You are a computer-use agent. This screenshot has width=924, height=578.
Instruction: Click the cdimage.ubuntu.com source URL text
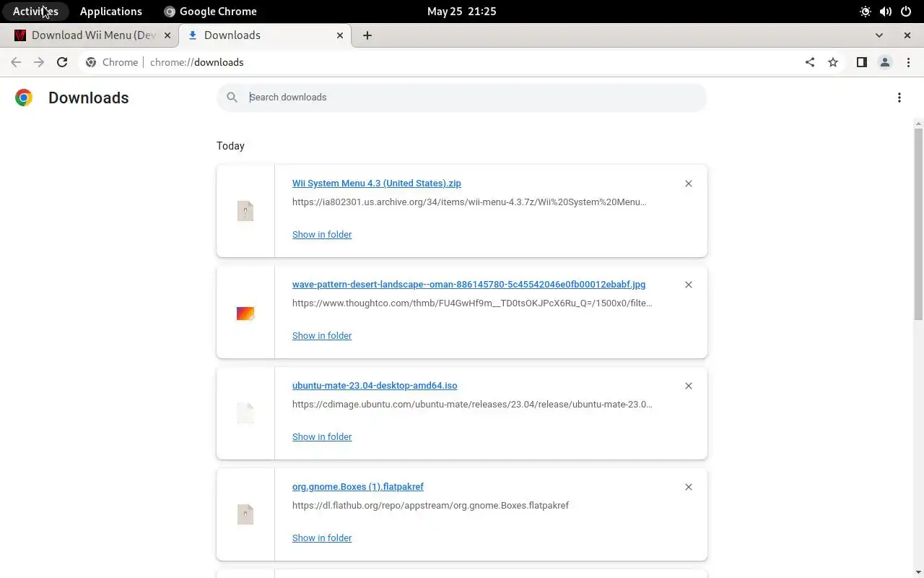click(472, 405)
